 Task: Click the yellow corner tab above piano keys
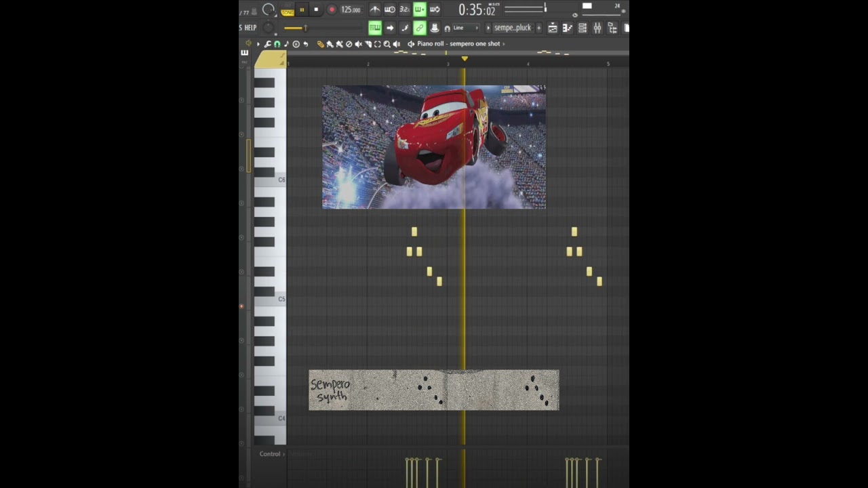tap(270, 60)
